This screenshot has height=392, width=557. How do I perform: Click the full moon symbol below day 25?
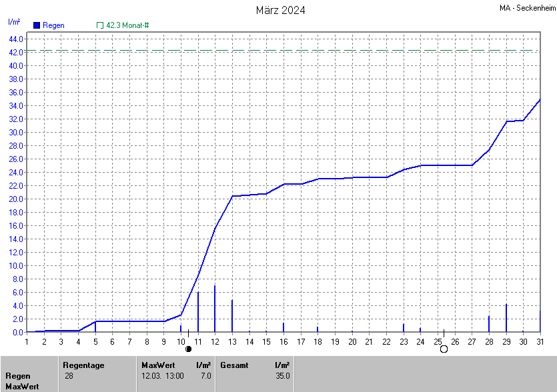tap(444, 349)
